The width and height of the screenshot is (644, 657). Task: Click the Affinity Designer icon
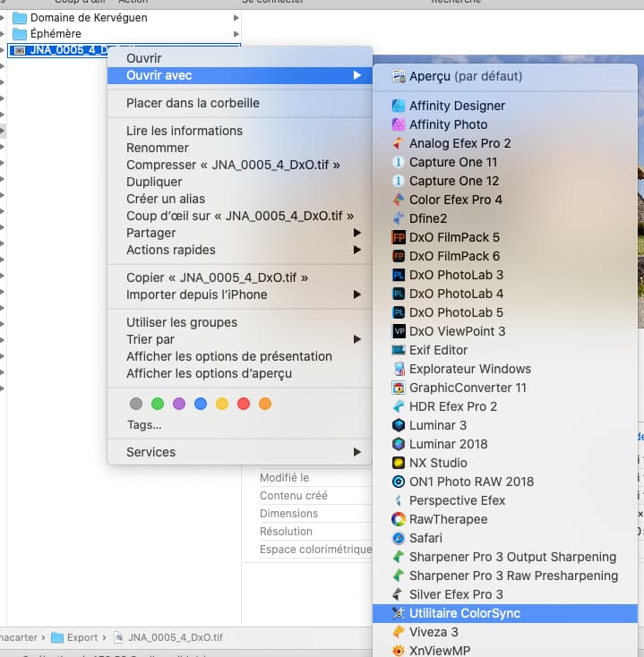click(x=399, y=106)
